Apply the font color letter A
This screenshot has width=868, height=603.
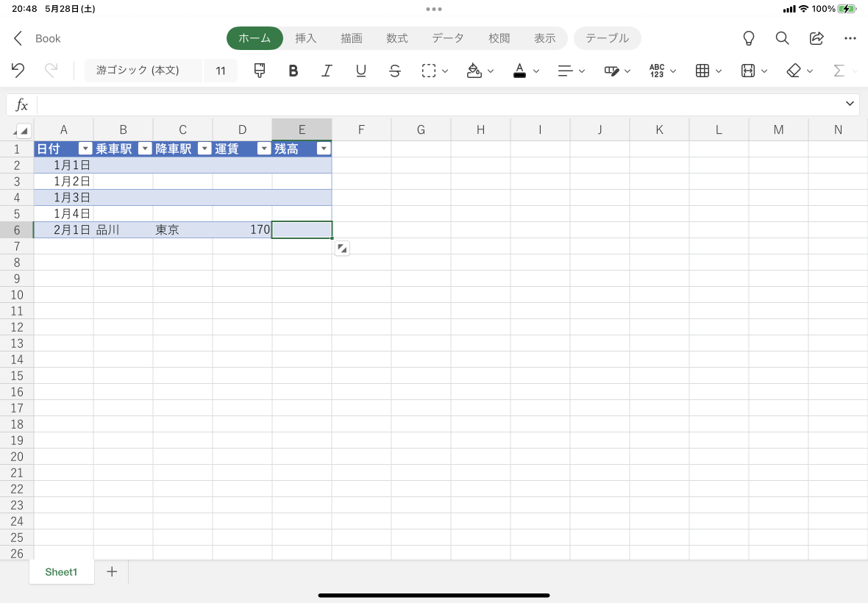(x=519, y=71)
